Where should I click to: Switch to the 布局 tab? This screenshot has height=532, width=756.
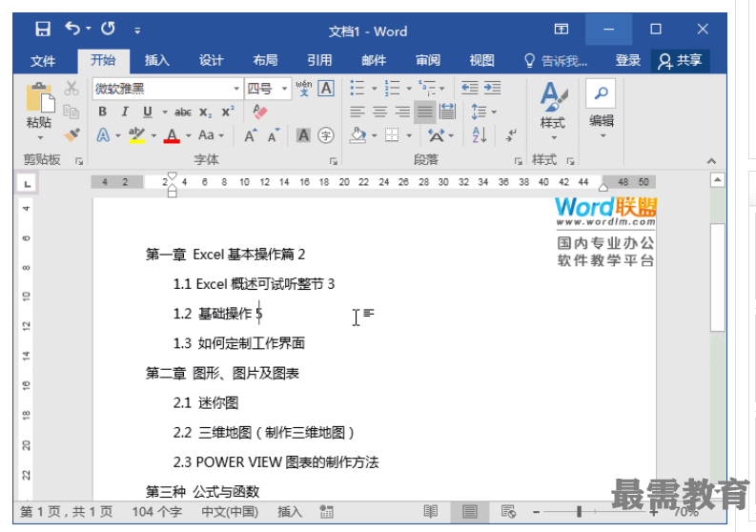[x=265, y=60]
